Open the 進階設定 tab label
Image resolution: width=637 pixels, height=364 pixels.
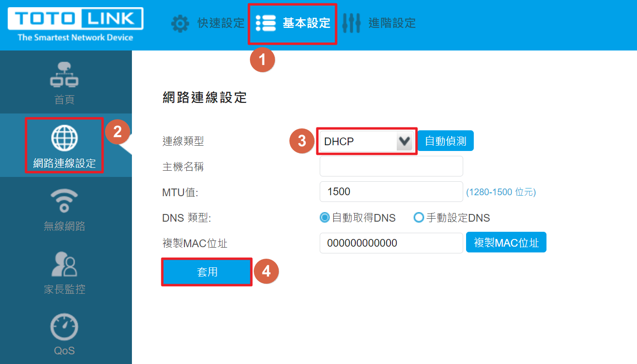tap(392, 23)
